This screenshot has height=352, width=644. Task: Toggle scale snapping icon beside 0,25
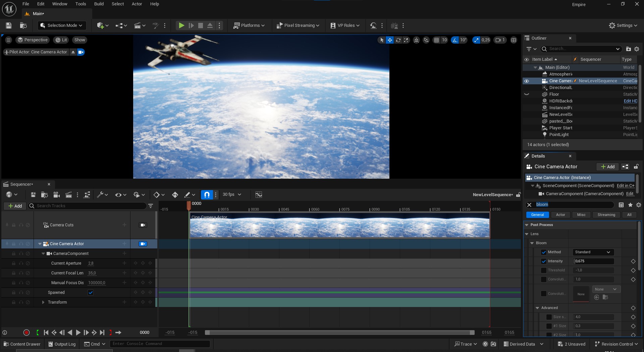pyautogui.click(x=476, y=40)
